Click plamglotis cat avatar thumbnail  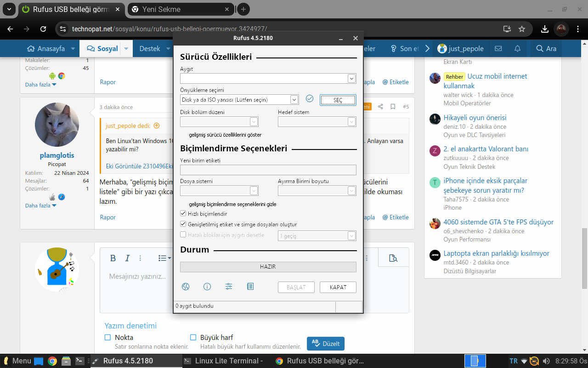(x=57, y=125)
